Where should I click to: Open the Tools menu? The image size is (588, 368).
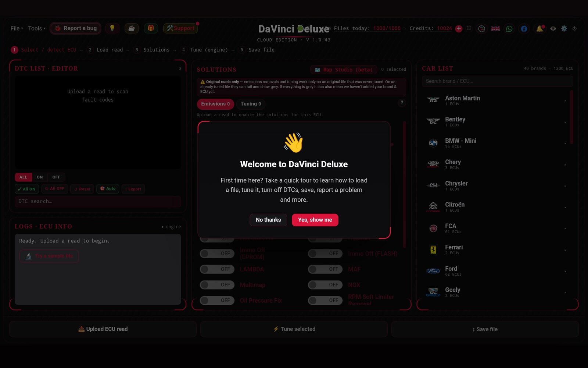coord(37,28)
